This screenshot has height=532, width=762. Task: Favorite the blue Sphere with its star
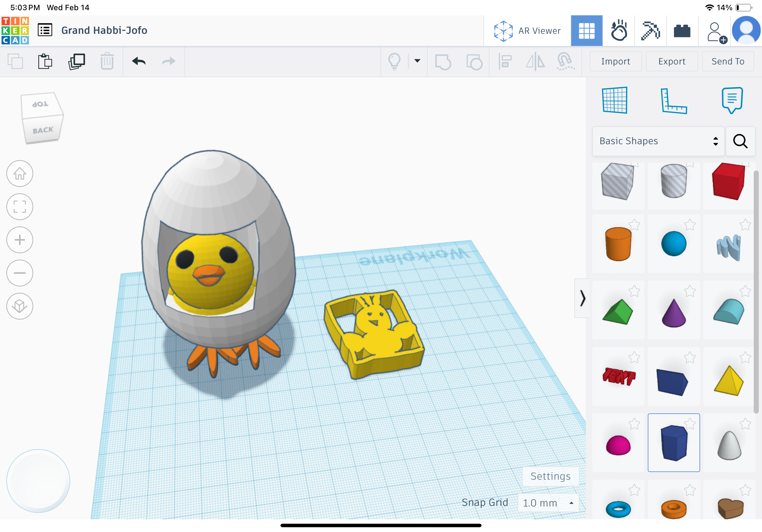point(690,225)
